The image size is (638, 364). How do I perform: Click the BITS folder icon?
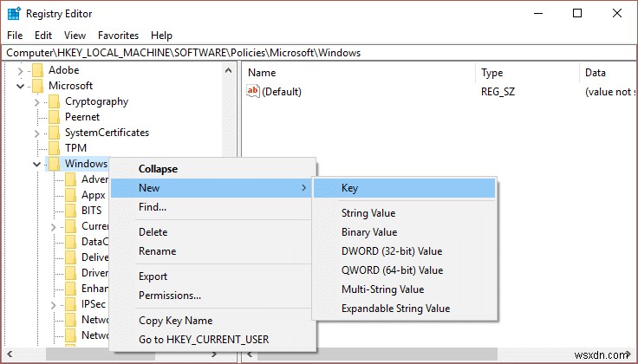click(71, 211)
